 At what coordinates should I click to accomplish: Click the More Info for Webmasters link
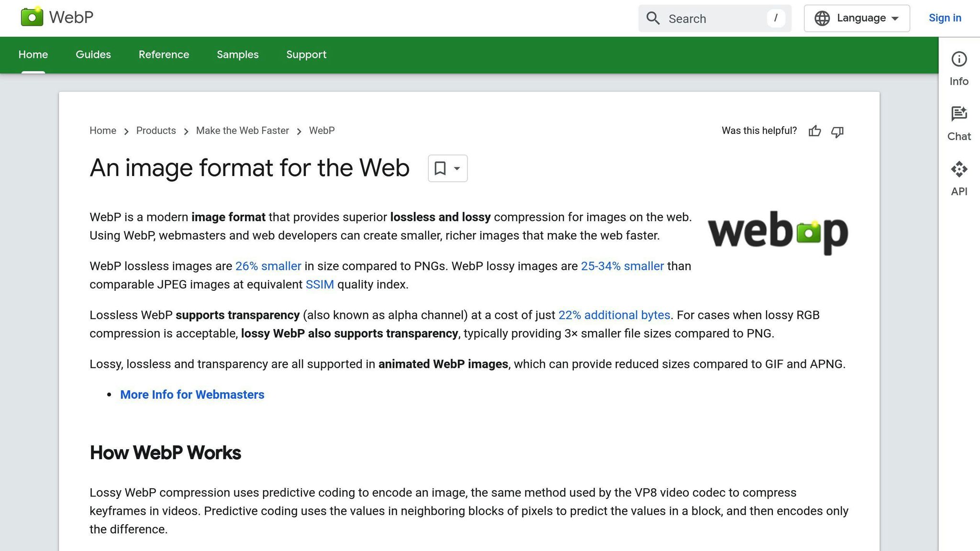pos(192,395)
